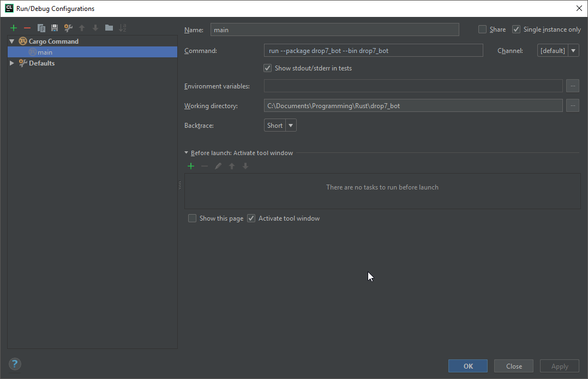Remove the selected configuration

(27, 27)
